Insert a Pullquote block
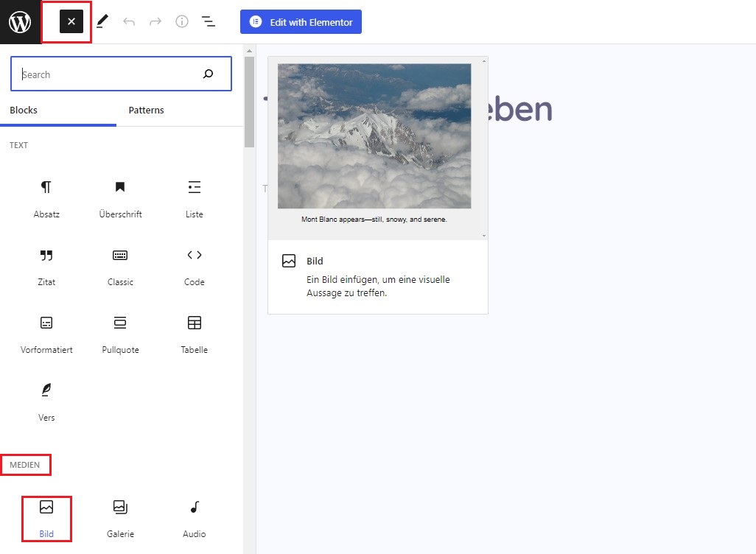This screenshot has height=554, width=756. [x=120, y=336]
